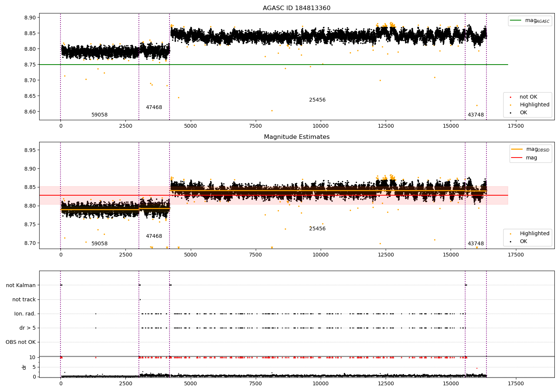
Task: Click the 8.70 tick in middle plot
Action: pyautogui.click(x=30, y=243)
